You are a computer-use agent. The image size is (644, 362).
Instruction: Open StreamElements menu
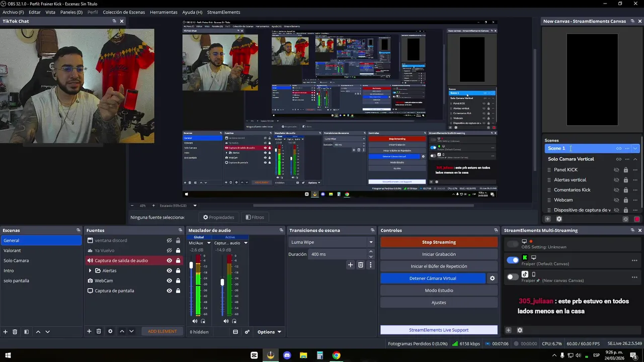coord(223,12)
